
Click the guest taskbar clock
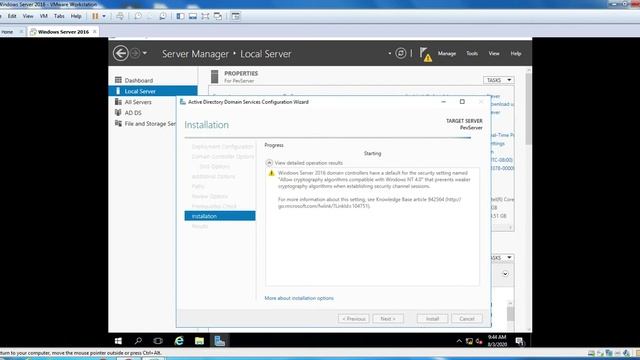tap(497, 341)
